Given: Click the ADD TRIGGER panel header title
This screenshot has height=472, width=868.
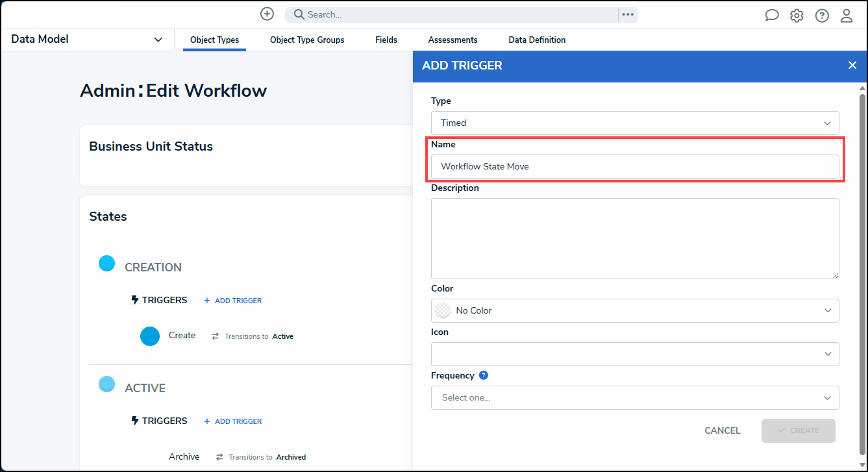Looking at the screenshot, I should 462,66.
